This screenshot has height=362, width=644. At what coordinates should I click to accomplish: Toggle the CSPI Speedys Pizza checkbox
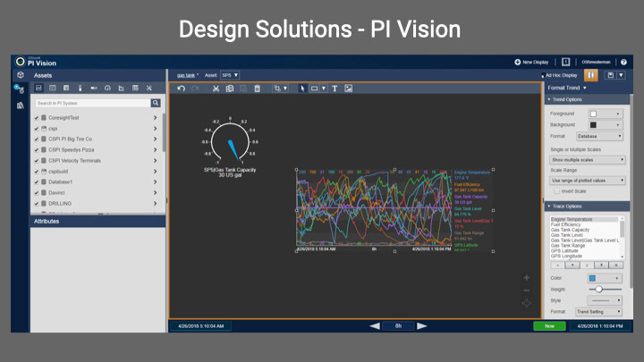point(37,150)
